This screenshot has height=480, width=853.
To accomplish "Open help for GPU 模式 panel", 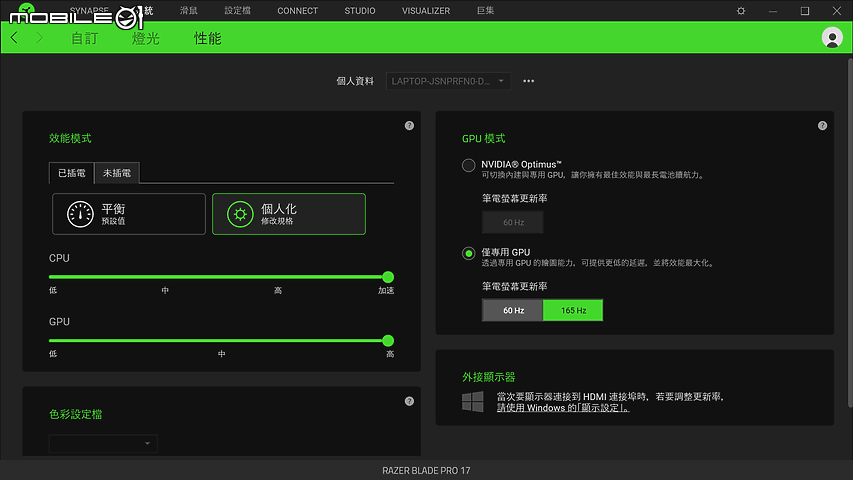I will (822, 126).
